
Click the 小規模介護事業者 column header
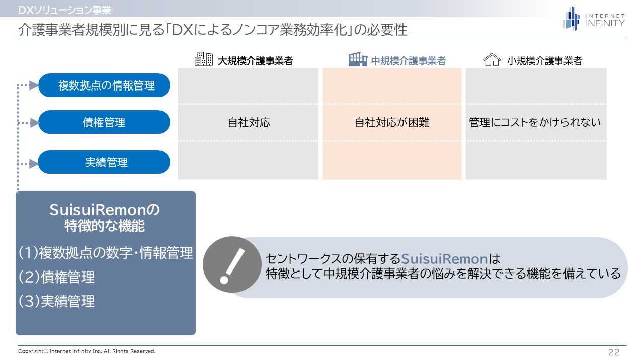pos(544,61)
